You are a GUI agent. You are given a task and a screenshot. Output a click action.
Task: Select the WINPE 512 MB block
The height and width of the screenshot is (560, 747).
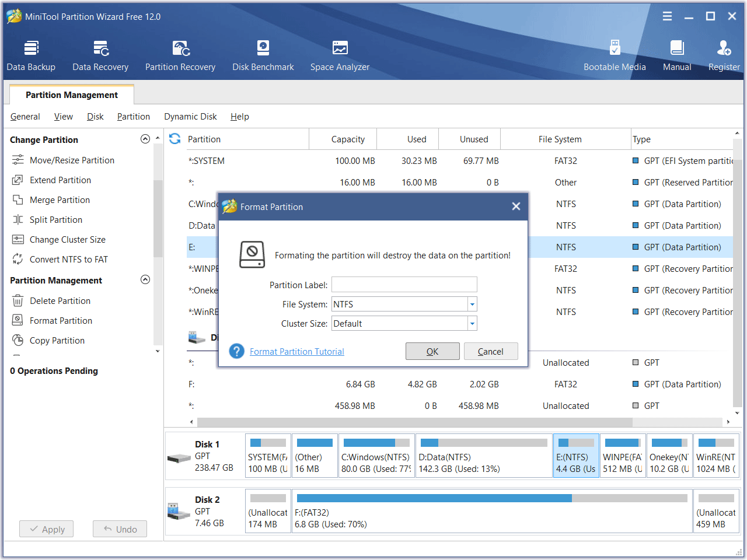623,456
